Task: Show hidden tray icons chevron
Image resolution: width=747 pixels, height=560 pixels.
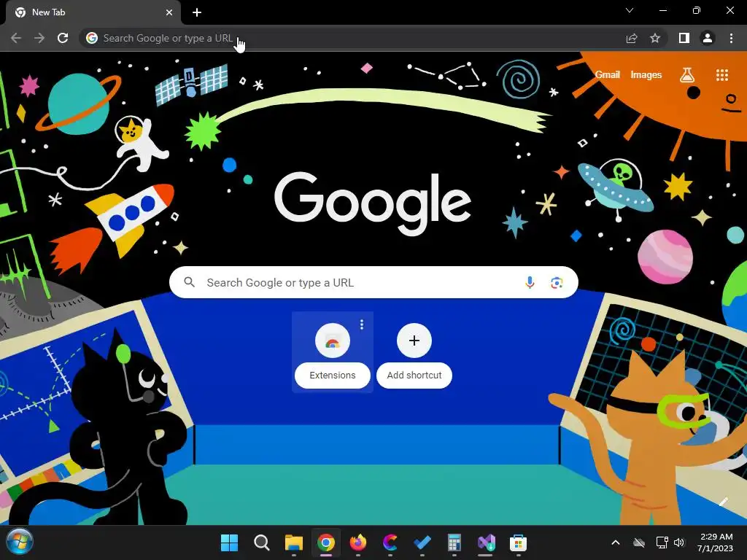Action: pos(616,542)
